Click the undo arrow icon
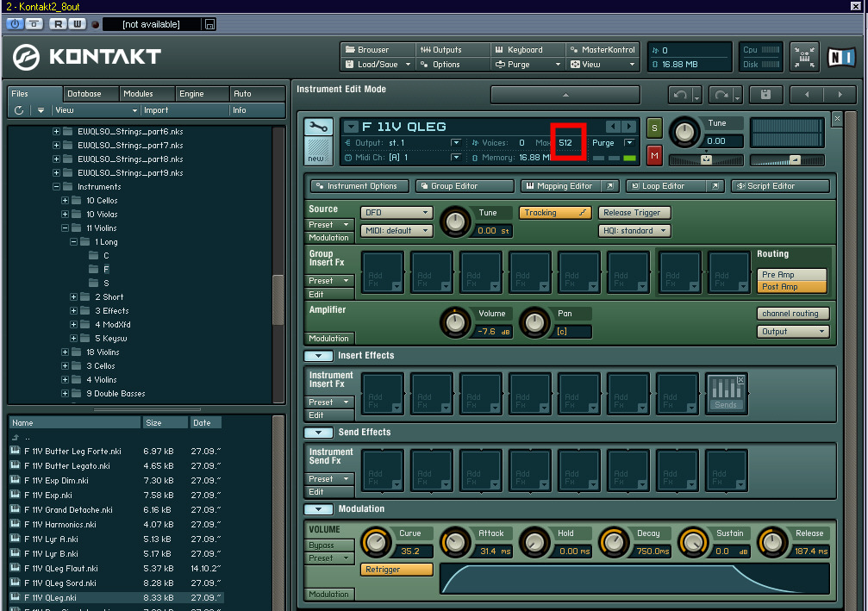The width and height of the screenshot is (868, 611). tap(680, 95)
